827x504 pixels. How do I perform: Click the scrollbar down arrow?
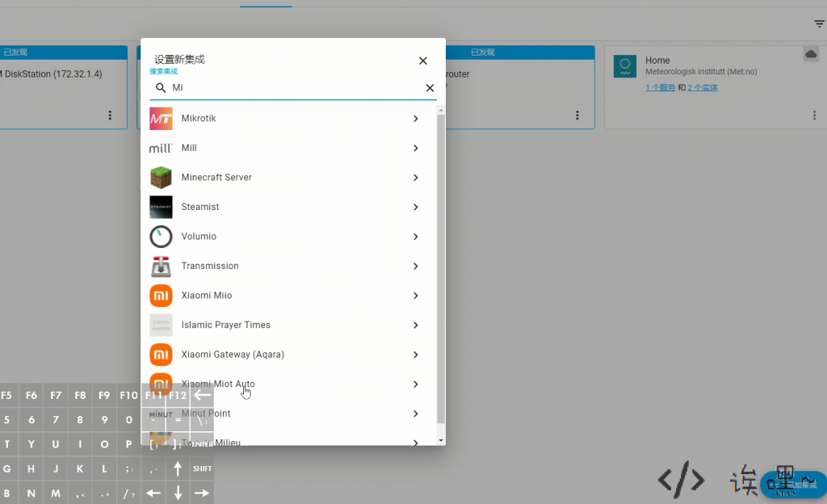(x=441, y=440)
